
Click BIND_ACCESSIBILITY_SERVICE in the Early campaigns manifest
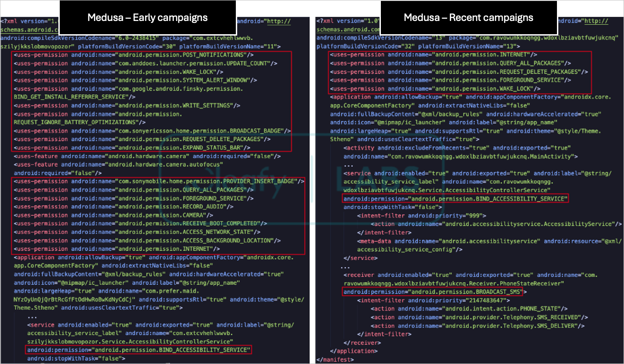point(139,350)
